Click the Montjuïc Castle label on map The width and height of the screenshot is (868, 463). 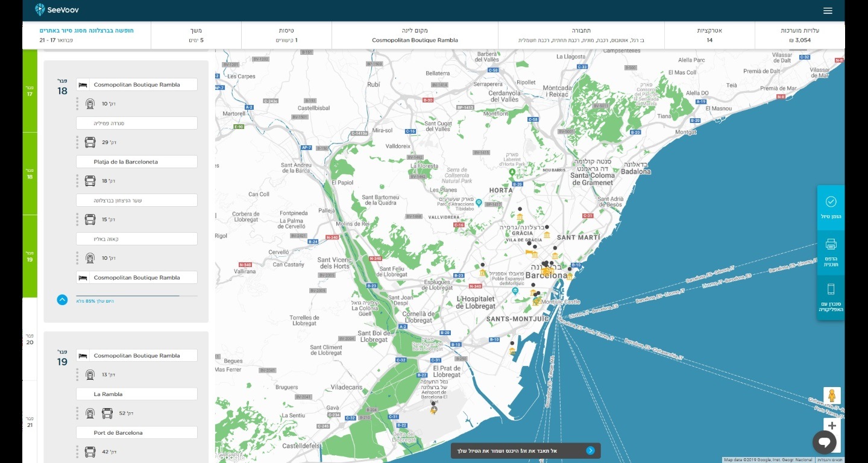coord(562,301)
